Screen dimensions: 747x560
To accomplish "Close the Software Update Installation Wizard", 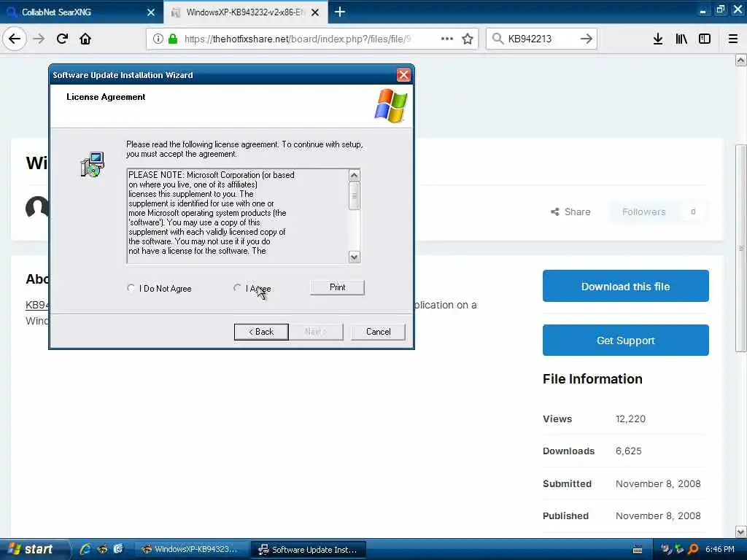I will coord(403,75).
